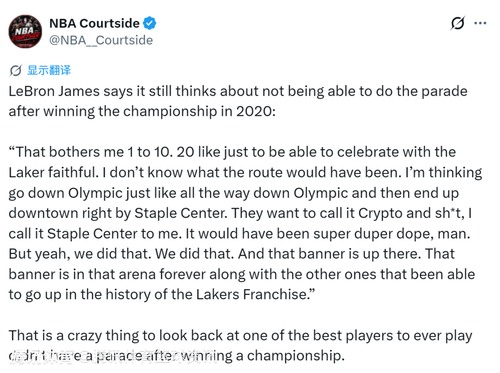Click the line starting "banner is in that arena"

[242, 274]
